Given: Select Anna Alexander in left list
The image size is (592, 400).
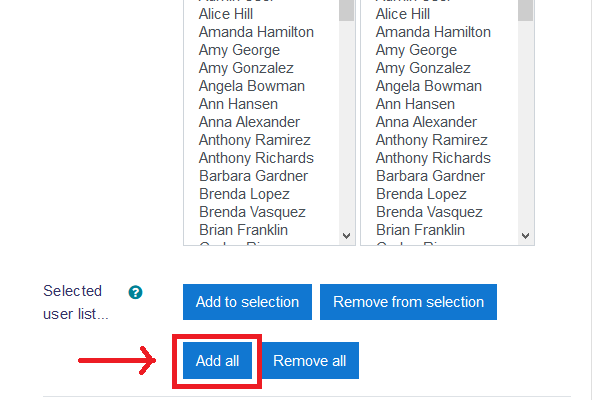Looking at the screenshot, I should tap(249, 122).
